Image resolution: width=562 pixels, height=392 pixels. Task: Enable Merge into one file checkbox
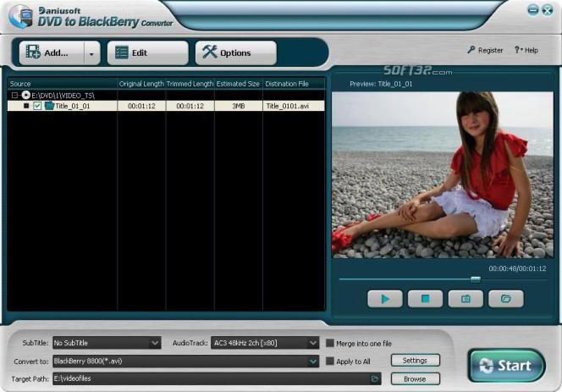tap(330, 343)
